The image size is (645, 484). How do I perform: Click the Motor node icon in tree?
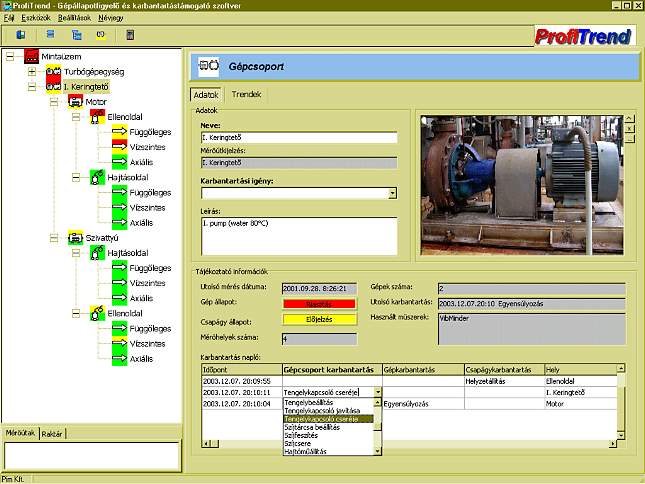tap(74, 102)
